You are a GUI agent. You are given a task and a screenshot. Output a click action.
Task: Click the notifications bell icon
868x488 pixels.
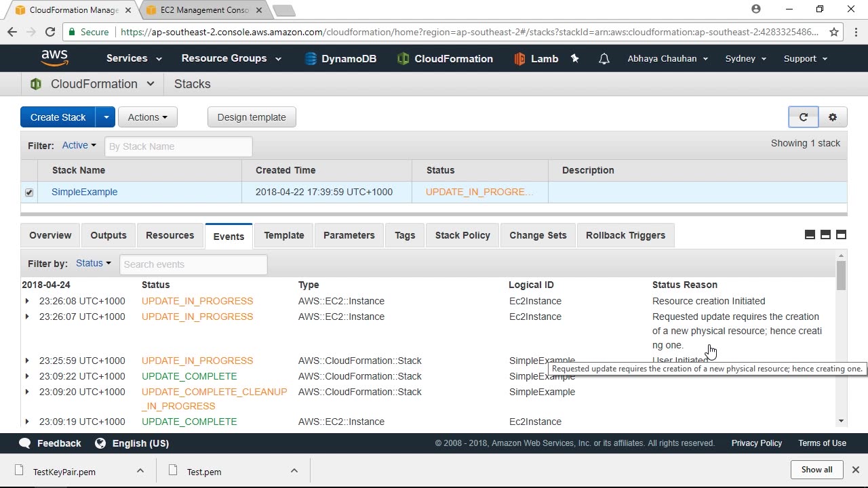604,59
